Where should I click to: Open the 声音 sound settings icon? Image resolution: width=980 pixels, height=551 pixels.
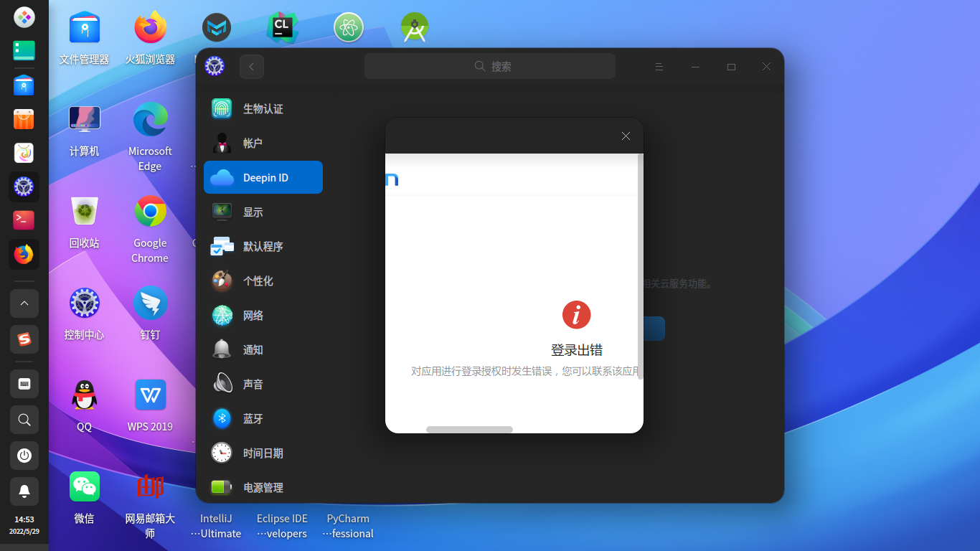click(222, 384)
